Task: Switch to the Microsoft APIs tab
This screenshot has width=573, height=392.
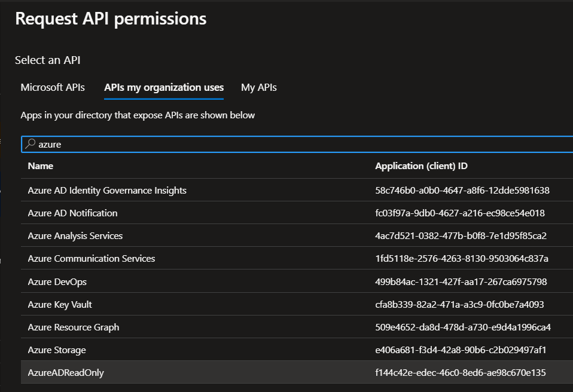Action: tap(53, 88)
